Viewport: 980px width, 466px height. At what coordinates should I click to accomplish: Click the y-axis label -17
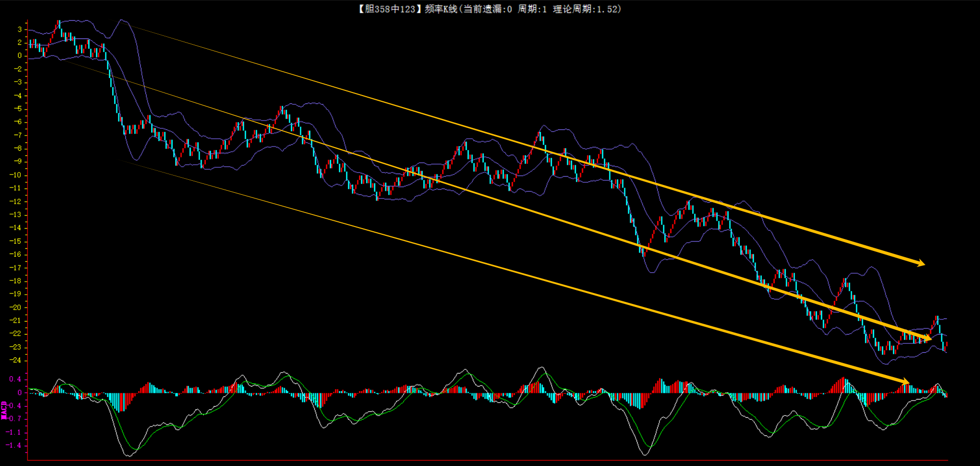coord(16,268)
